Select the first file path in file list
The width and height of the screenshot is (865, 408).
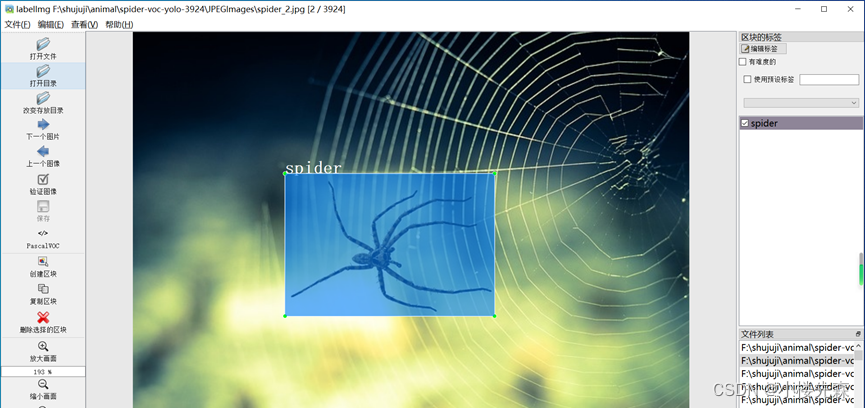797,347
